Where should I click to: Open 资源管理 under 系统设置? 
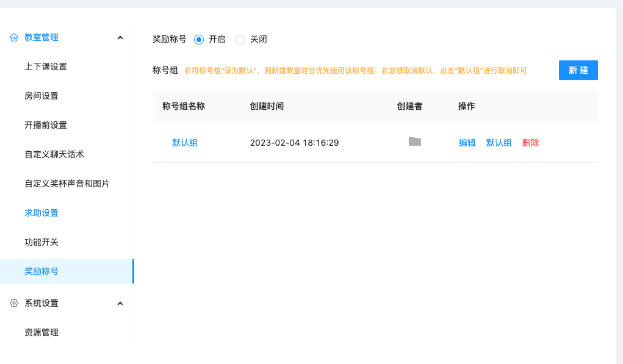tap(40, 332)
